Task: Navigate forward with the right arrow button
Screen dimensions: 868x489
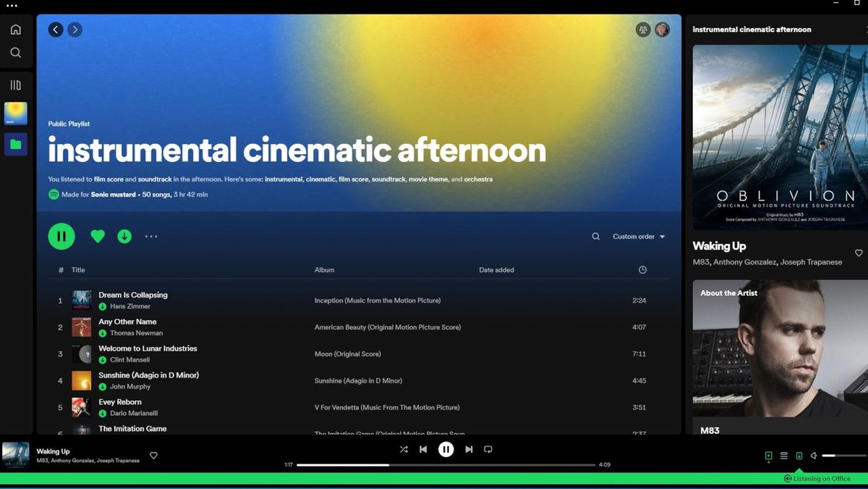Action: click(x=75, y=30)
